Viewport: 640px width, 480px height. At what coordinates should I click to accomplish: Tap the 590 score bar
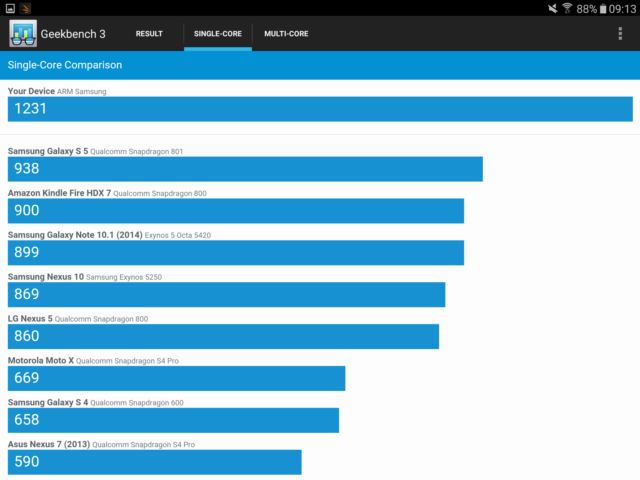pyautogui.click(x=155, y=462)
